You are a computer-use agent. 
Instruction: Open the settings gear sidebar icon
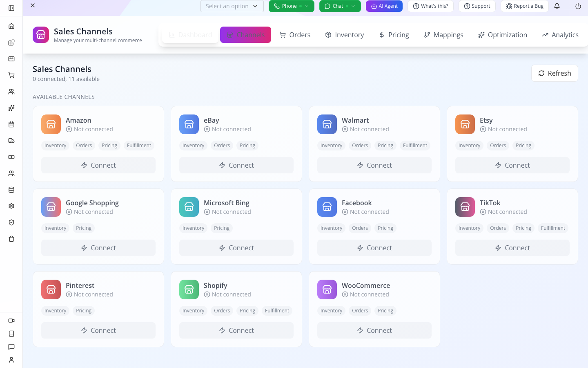click(x=11, y=206)
